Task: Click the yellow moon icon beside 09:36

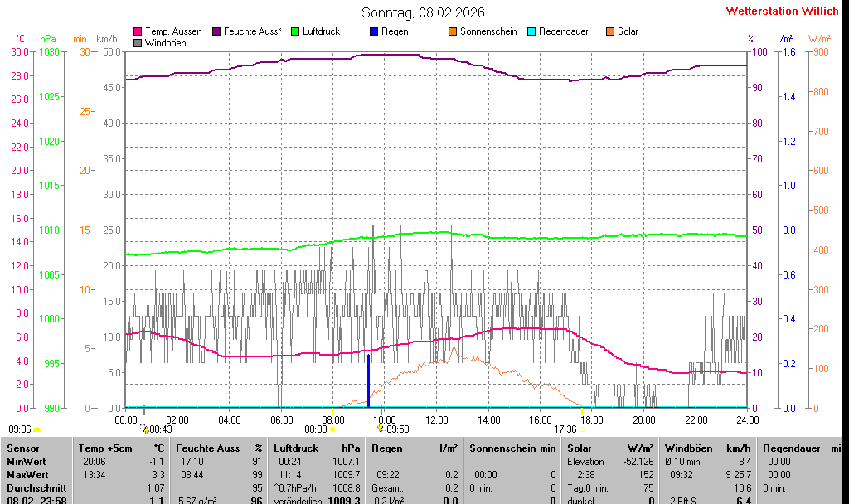Action: pos(36,429)
